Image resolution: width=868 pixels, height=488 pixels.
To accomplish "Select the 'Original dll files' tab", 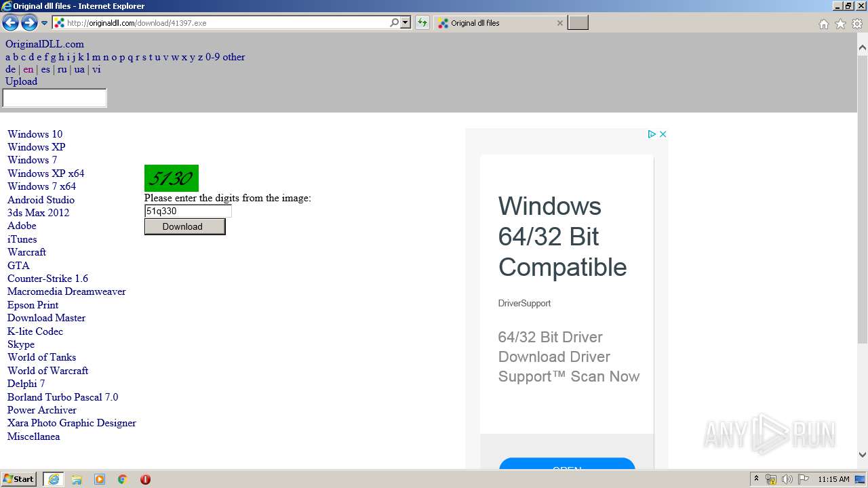I will tap(500, 23).
